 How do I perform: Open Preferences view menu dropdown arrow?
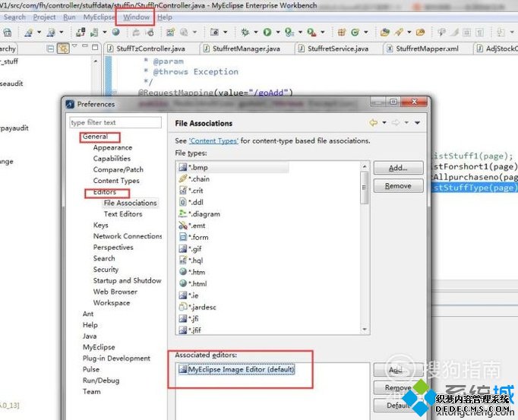tap(418, 123)
